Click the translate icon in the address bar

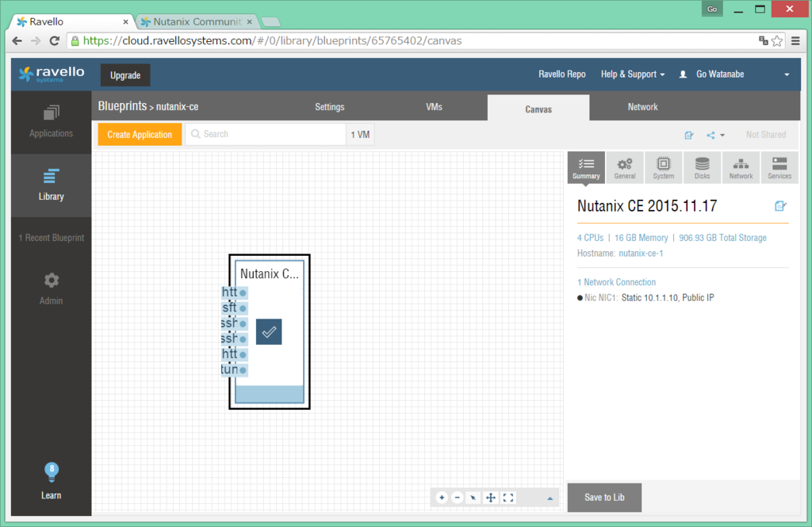point(764,41)
